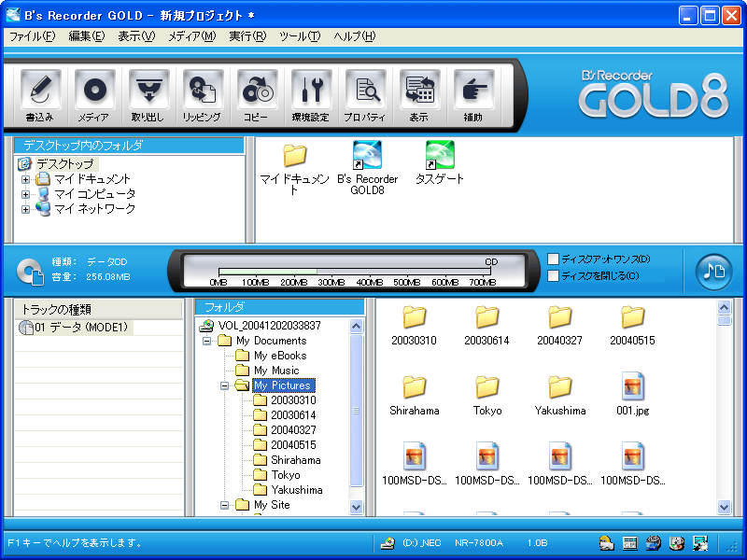
Task: Open the 実行 menu
Action: [x=247, y=36]
